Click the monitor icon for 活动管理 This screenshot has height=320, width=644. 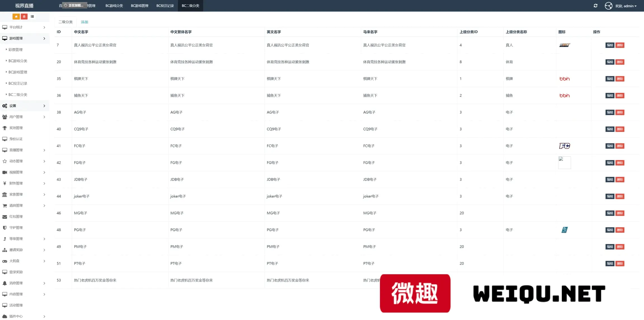pyautogui.click(x=5, y=305)
